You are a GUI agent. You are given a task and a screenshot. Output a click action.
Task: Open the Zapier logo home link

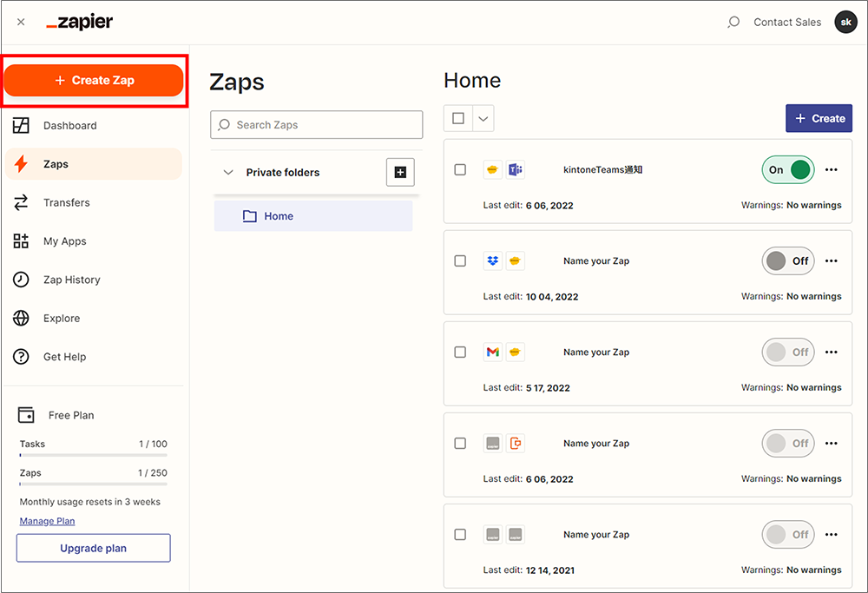tap(80, 23)
